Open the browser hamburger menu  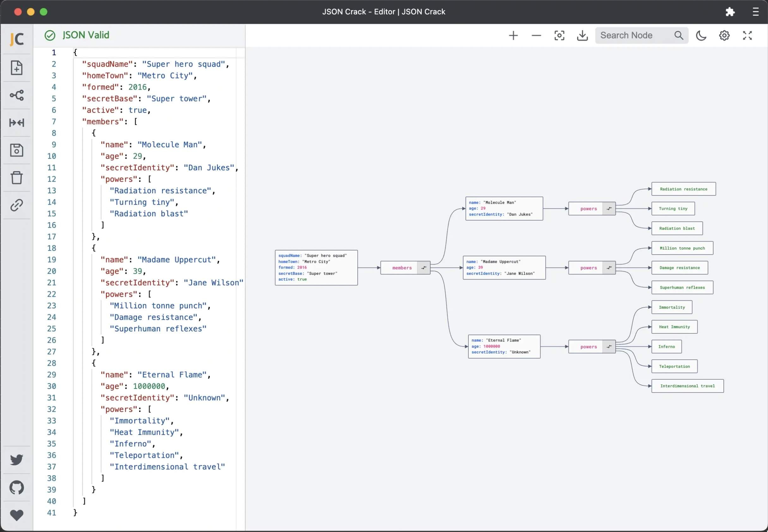pos(755,12)
